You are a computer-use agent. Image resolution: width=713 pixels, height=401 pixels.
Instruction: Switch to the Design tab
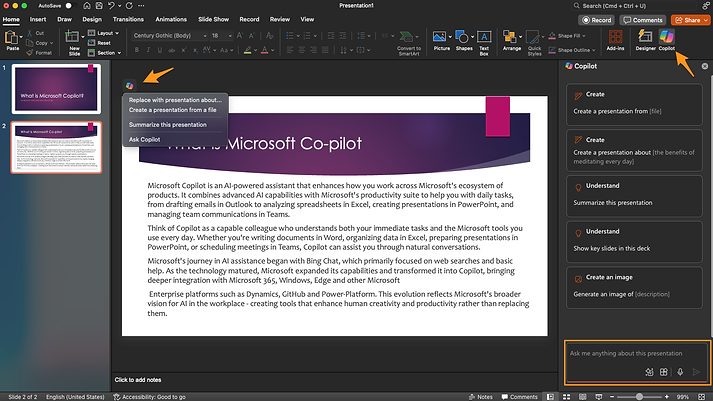[92, 20]
